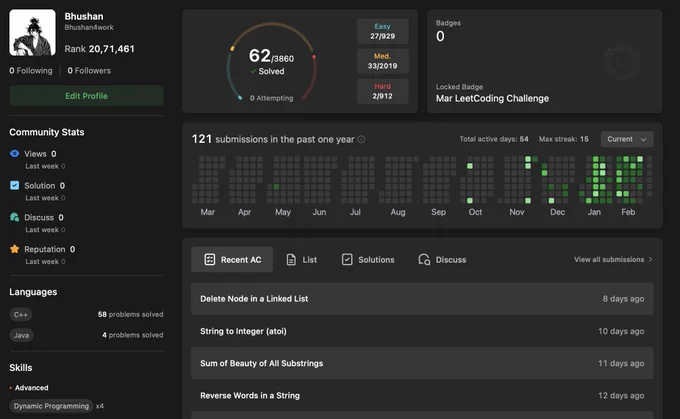Open Reverse Words in a String
680x419 pixels.
click(x=422, y=395)
